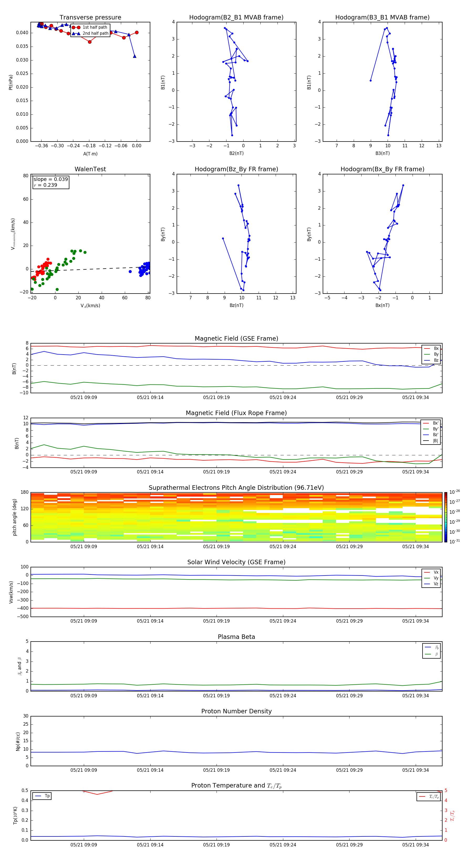The height and width of the screenshot is (868, 473).
Task: Select 'Vy' in the velocity legend
Action: (x=431, y=578)
